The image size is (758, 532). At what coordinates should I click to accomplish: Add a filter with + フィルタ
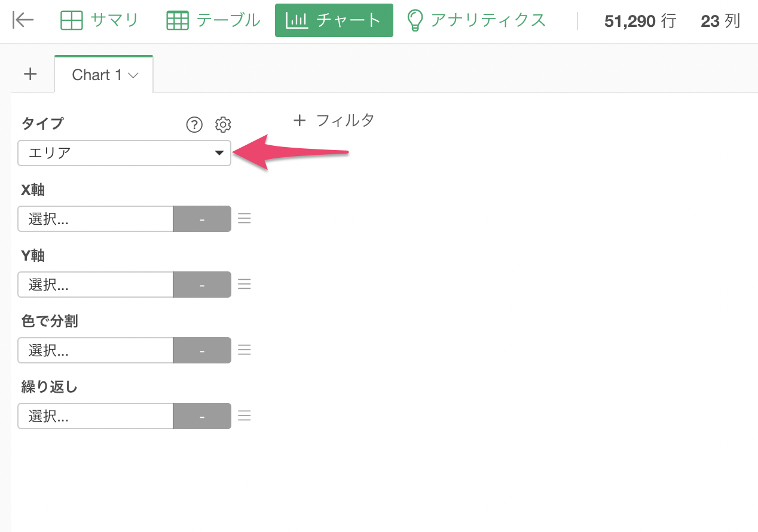(x=334, y=121)
